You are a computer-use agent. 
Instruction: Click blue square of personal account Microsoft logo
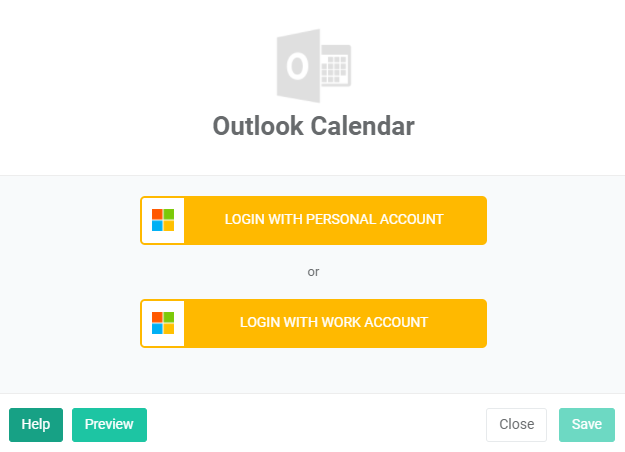point(157,226)
